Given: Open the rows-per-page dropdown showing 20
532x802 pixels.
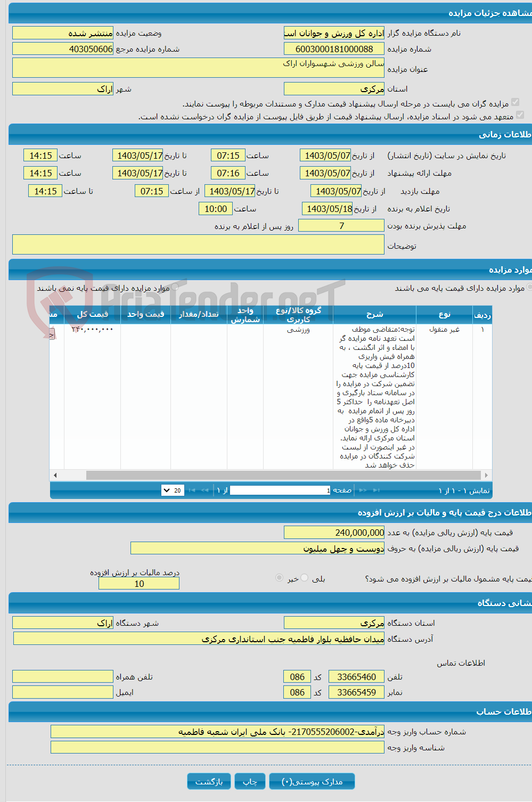Looking at the screenshot, I should [173, 490].
